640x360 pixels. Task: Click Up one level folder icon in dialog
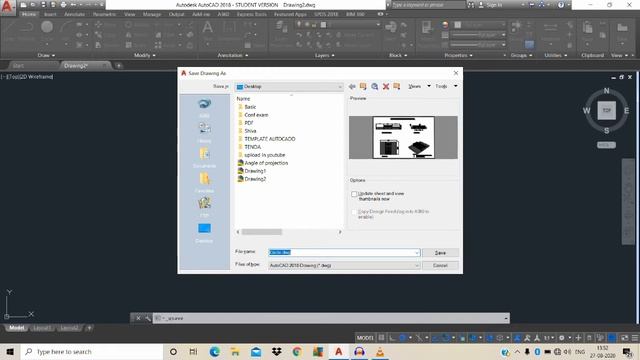pyautogui.click(x=363, y=87)
